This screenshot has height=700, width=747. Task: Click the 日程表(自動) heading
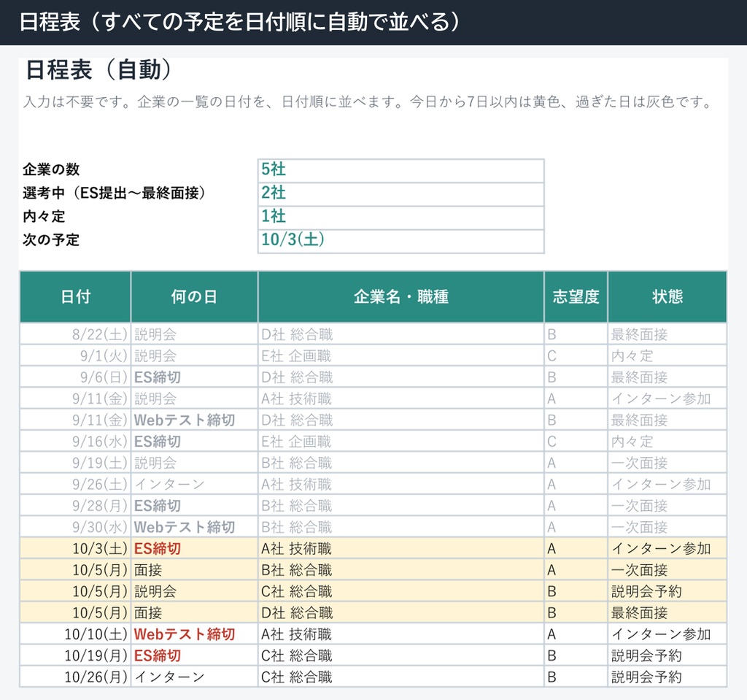point(98,69)
